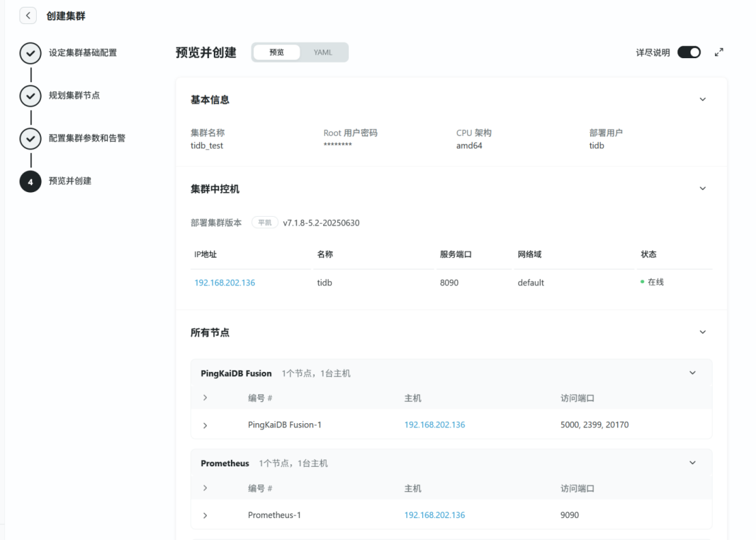The image size is (756, 540).
Task: Expand the Prometheus-1 row details
Action: (205, 515)
